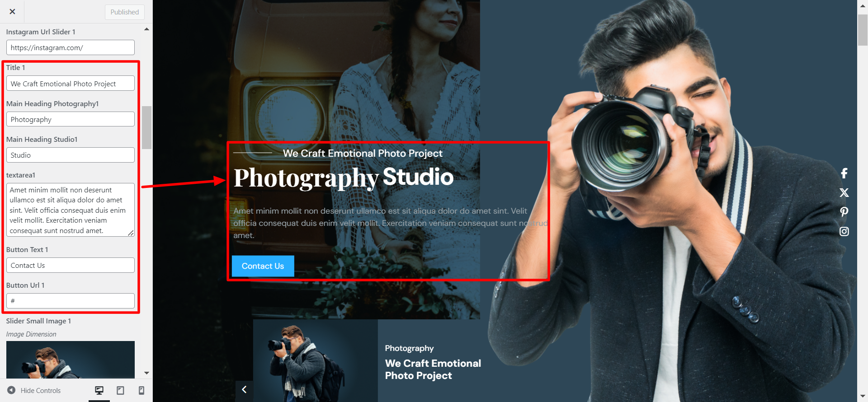This screenshot has width=868, height=402.
Task: Click the Published button
Action: [x=125, y=12]
